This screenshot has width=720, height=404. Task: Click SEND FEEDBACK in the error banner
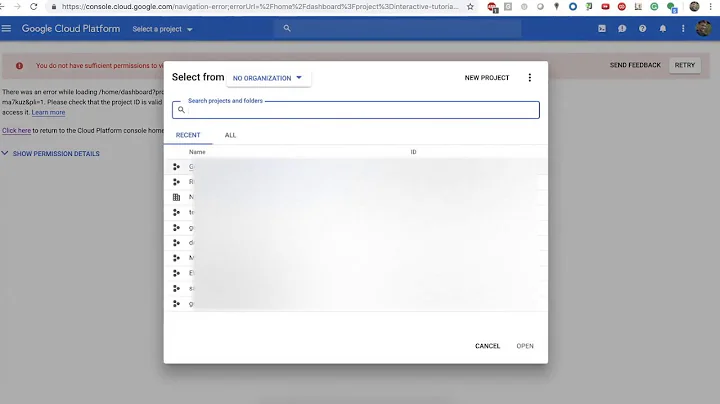[635, 65]
